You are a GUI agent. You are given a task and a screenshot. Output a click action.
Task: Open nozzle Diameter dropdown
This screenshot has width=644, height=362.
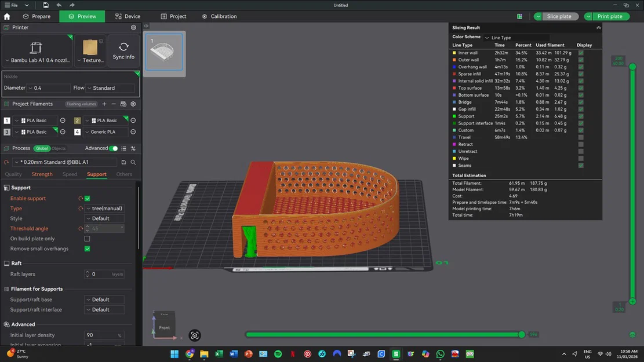coord(49,88)
